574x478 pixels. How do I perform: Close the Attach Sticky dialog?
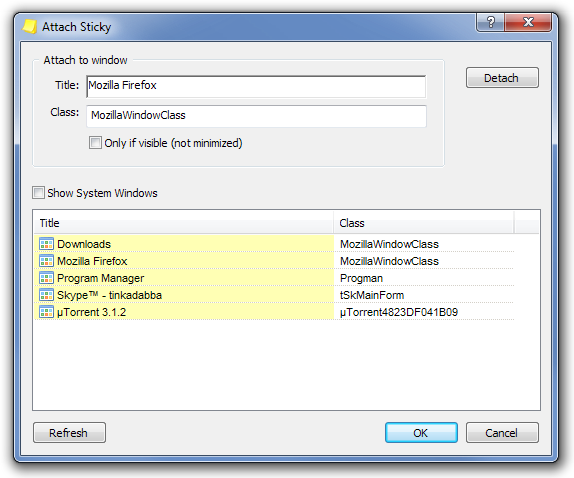point(528,22)
